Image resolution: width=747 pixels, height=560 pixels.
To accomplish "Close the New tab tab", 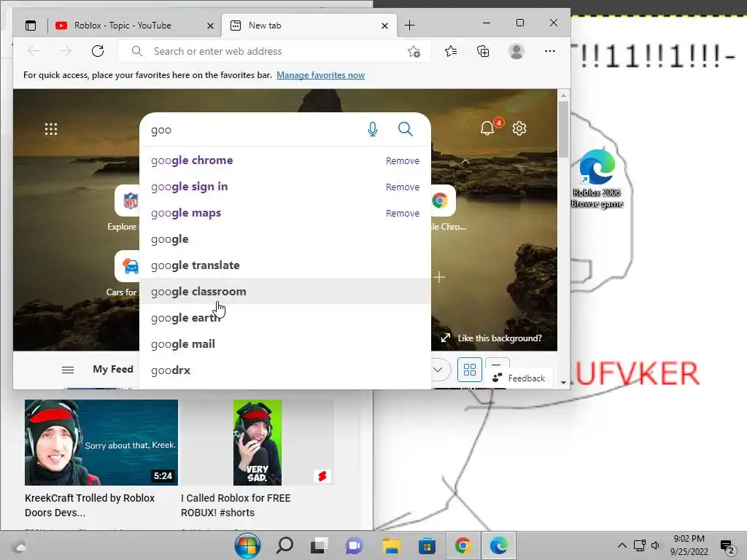I will coord(384,26).
